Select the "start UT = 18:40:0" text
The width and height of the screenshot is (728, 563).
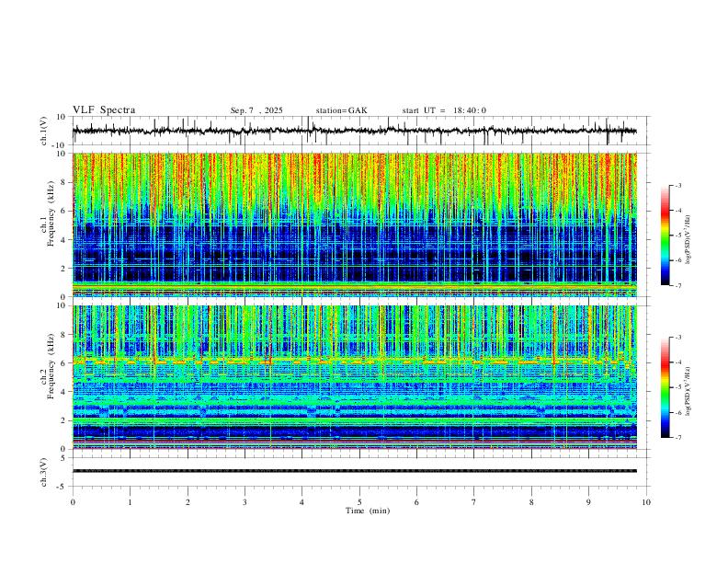(x=444, y=110)
